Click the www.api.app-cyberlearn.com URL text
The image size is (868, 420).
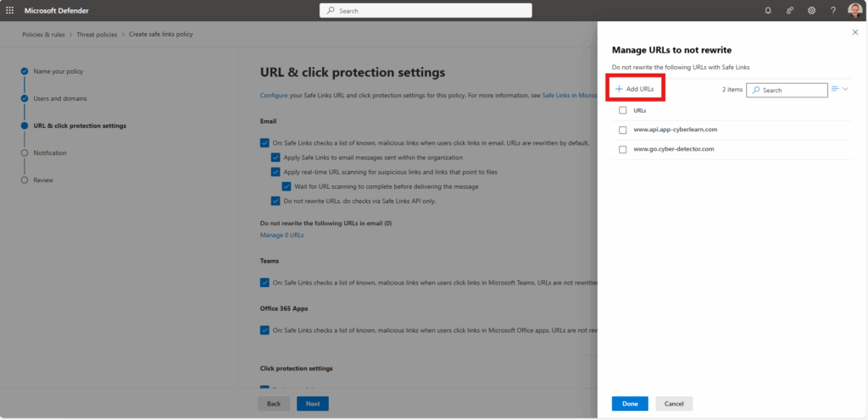coord(676,130)
